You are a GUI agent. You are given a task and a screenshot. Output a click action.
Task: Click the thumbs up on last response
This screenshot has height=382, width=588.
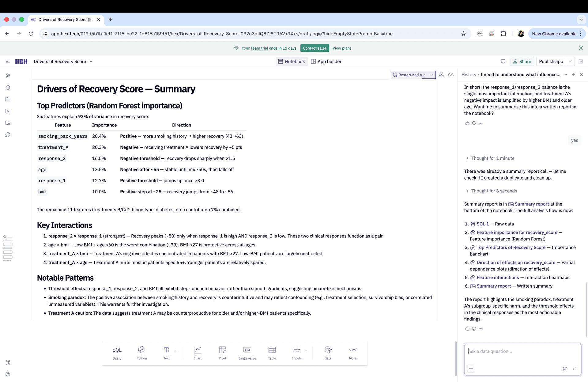467,329
